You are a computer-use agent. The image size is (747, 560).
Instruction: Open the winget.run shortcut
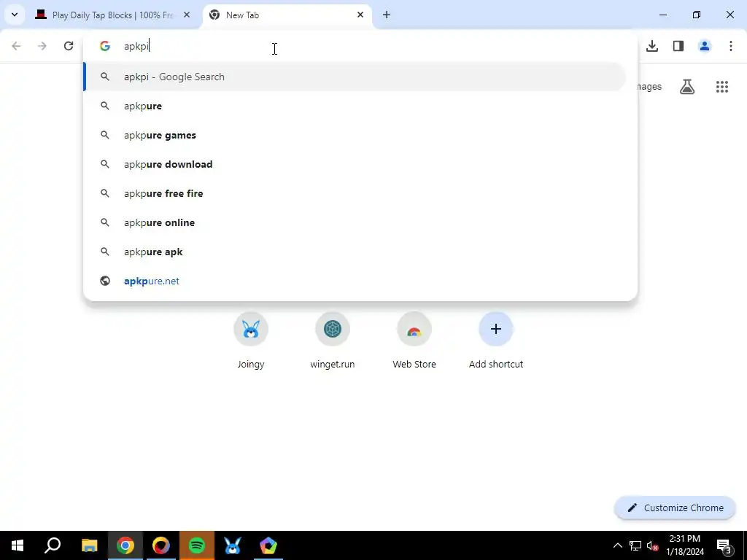[x=333, y=341]
